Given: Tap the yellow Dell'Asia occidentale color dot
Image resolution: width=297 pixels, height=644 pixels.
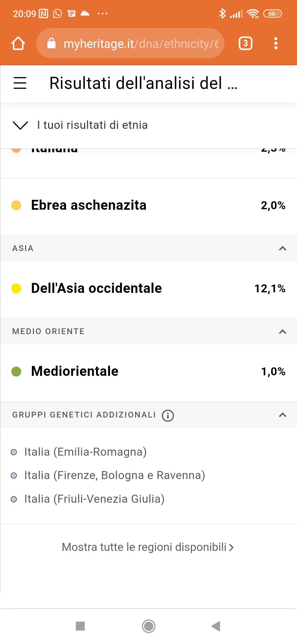Looking at the screenshot, I should 16,288.
